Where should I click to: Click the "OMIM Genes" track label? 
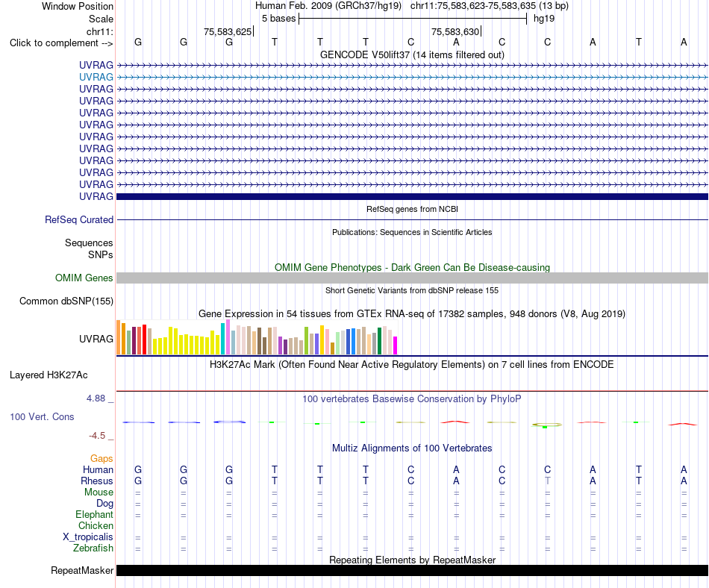tap(84, 278)
